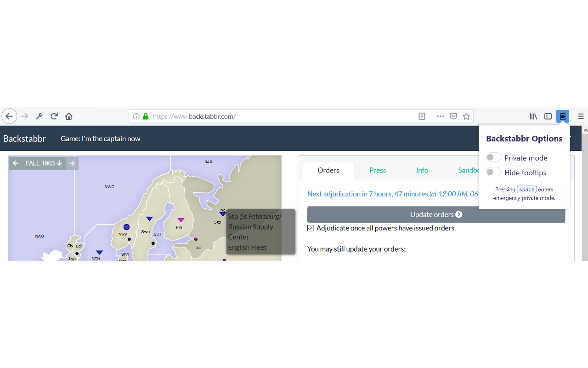Click the Cly territory label
The image size is (588, 368).
pyautogui.click(x=70, y=246)
